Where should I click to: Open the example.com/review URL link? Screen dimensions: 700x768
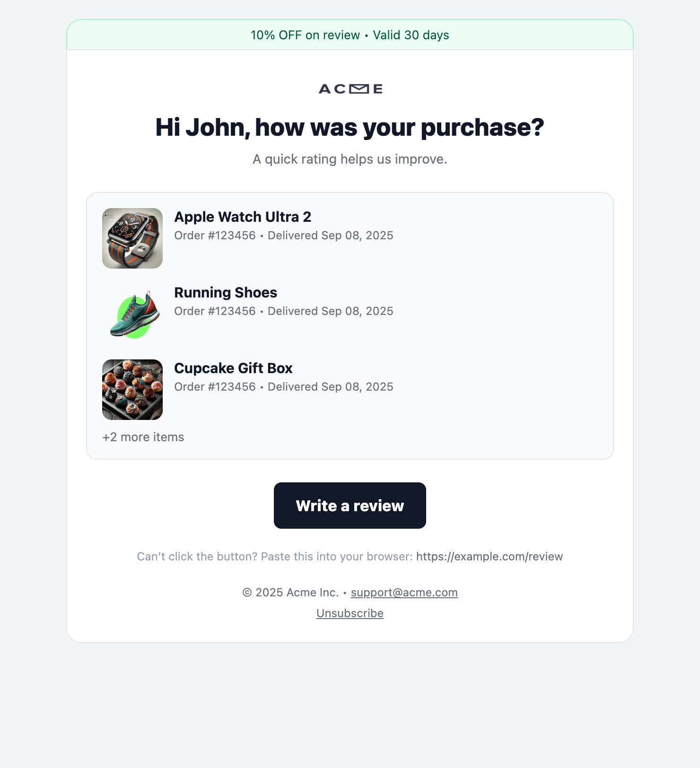(489, 557)
